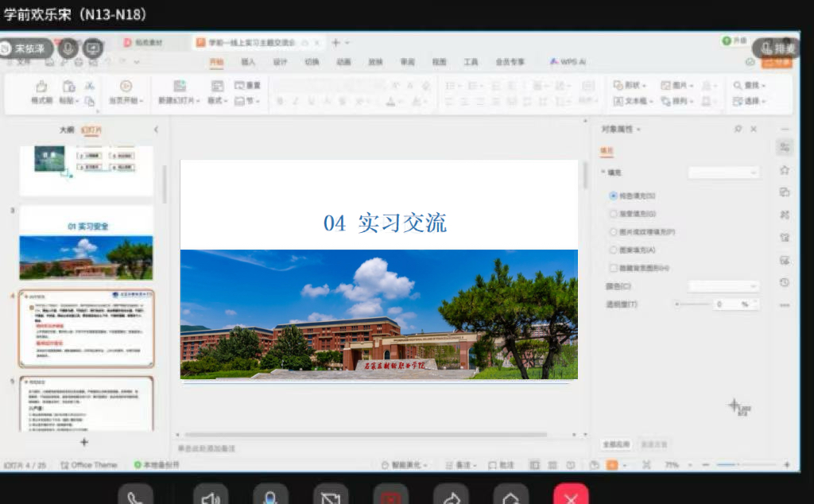
Task: Click the 新建幻灯片 new slide icon
Action: click(180, 86)
